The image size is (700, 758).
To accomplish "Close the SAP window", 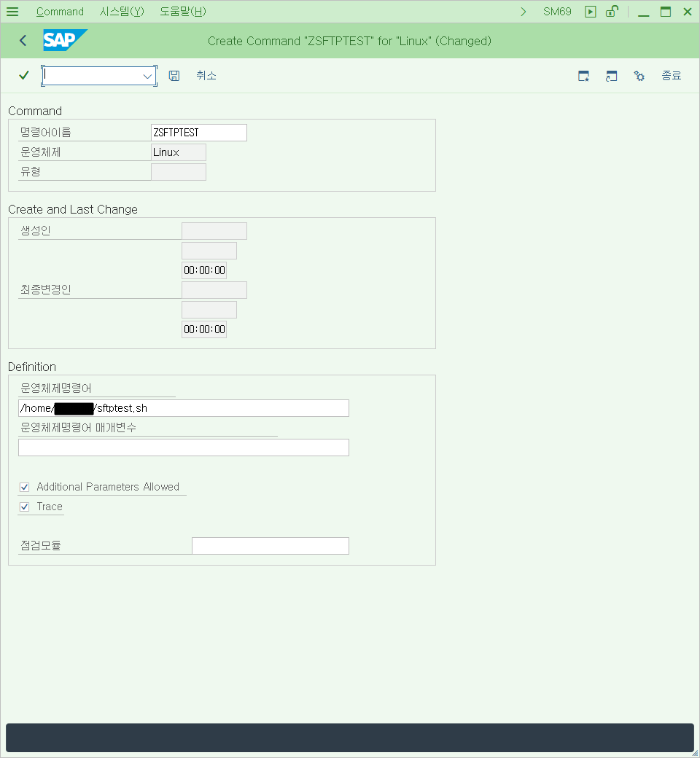I will [x=688, y=12].
